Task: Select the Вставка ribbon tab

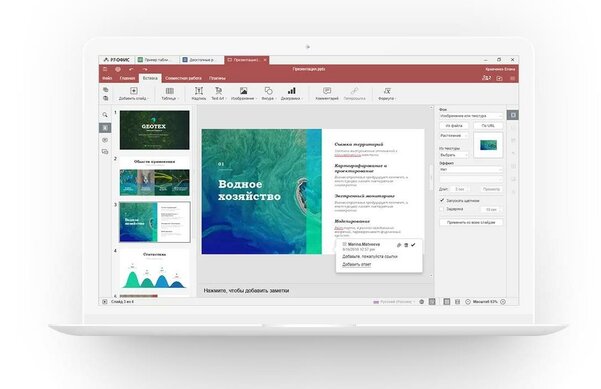Action: point(150,78)
